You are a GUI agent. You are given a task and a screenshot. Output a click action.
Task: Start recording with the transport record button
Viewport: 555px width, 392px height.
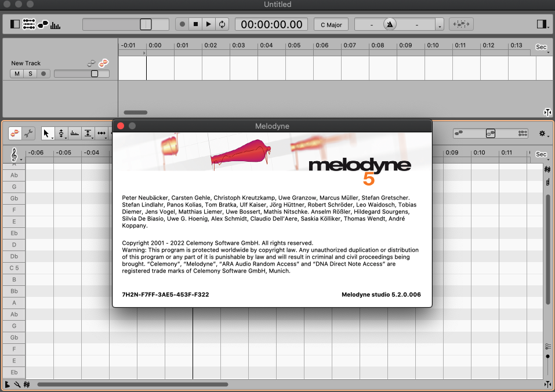point(182,24)
